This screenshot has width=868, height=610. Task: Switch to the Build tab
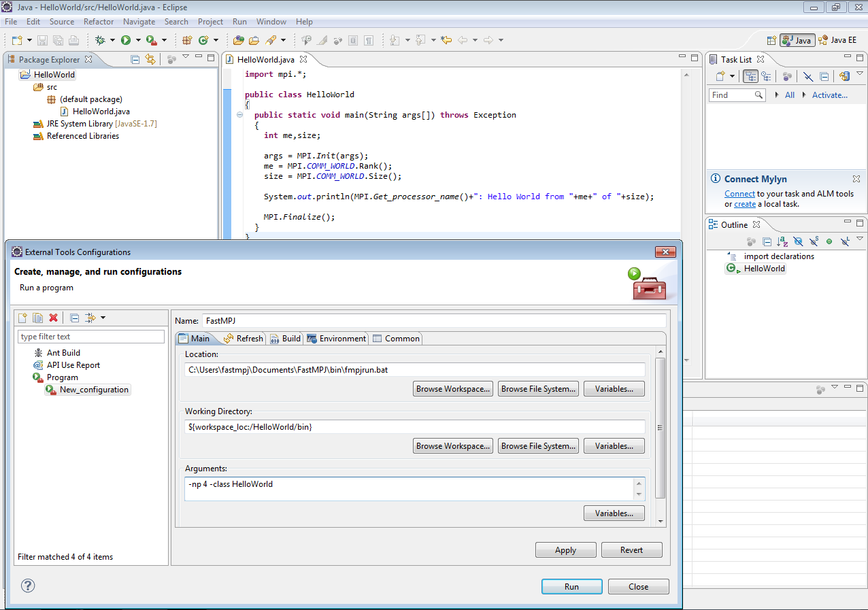(x=285, y=338)
